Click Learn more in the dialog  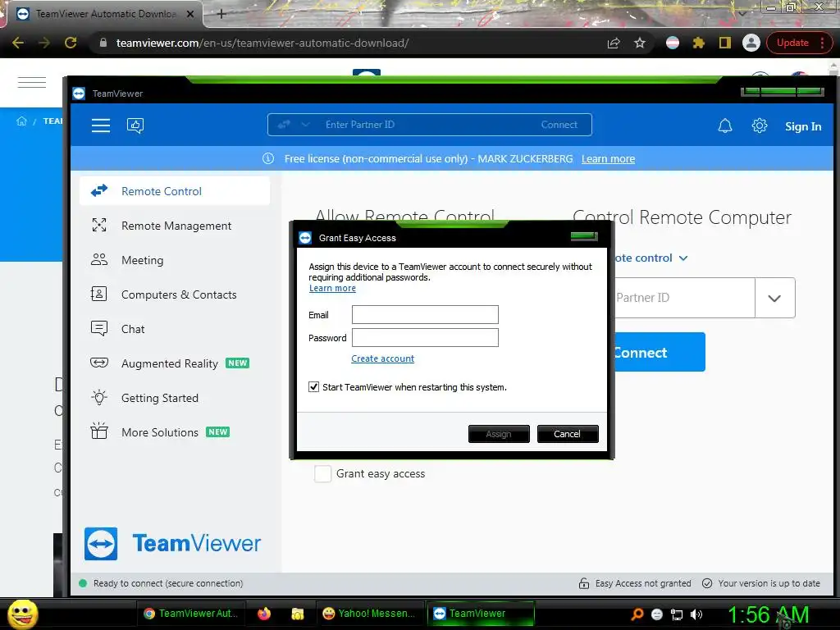[x=332, y=288]
